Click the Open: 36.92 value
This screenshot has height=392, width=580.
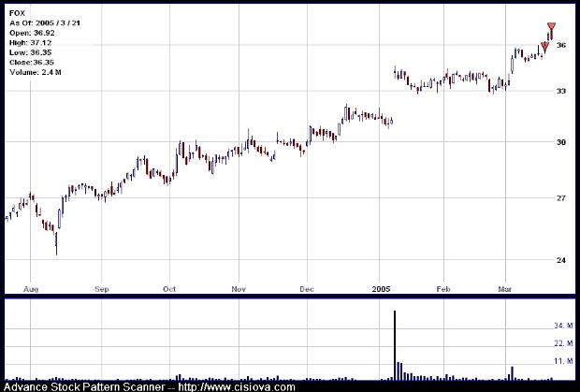click(x=32, y=33)
